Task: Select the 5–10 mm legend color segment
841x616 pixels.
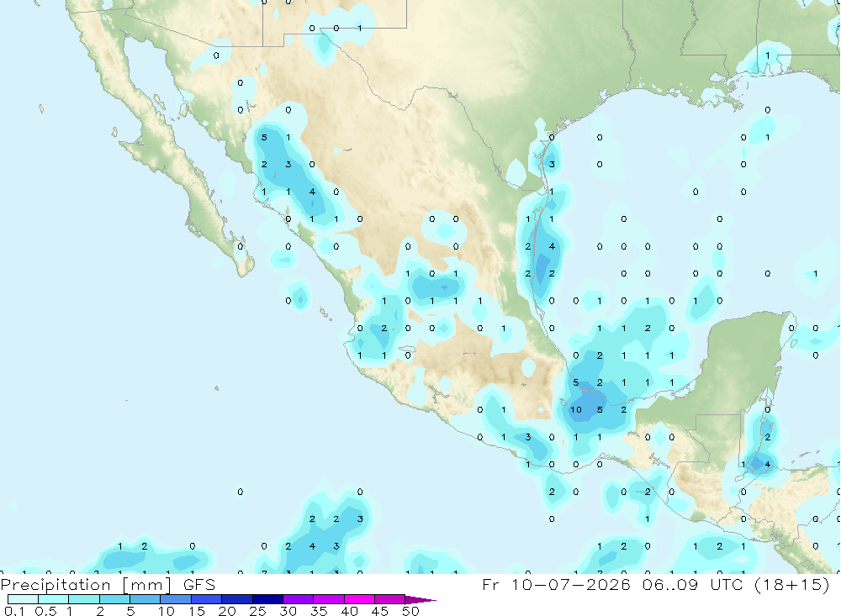Action: [x=145, y=599]
